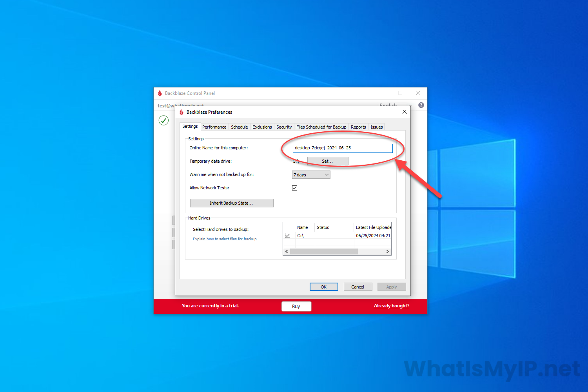Switch to the Settings tab

(190, 126)
